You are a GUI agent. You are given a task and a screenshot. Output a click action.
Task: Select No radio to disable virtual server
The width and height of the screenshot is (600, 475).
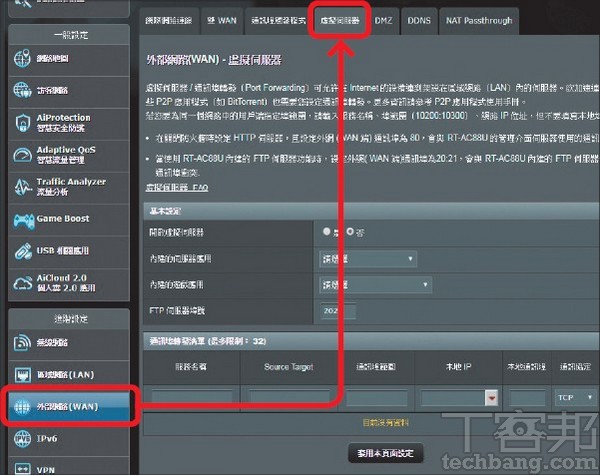(x=348, y=231)
